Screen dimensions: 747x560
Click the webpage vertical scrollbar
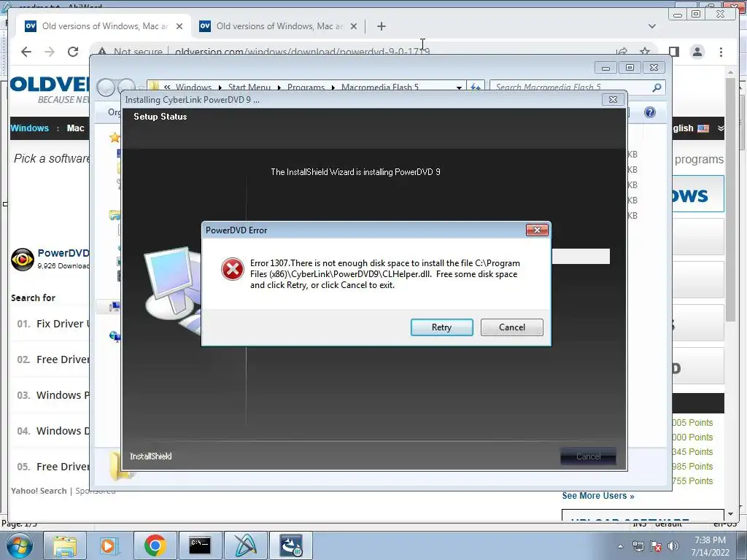[730, 200]
